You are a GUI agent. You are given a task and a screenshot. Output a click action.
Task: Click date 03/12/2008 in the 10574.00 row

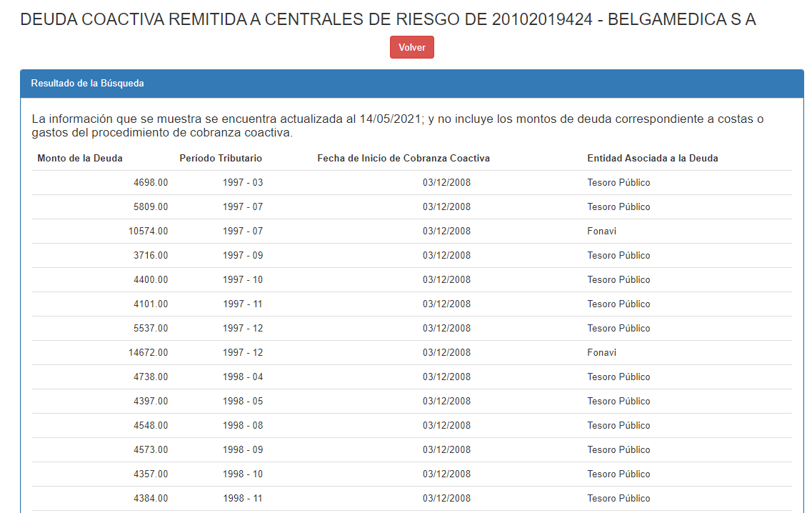pos(446,231)
